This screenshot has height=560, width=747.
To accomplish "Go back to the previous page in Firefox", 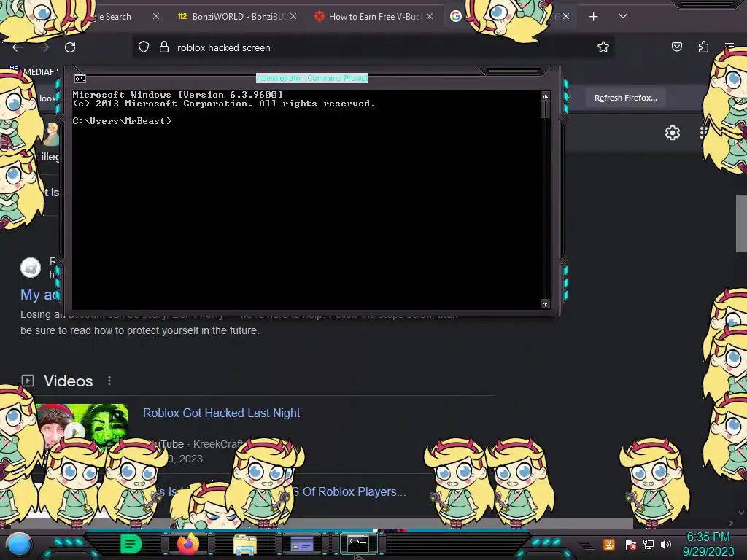I will coord(18,47).
